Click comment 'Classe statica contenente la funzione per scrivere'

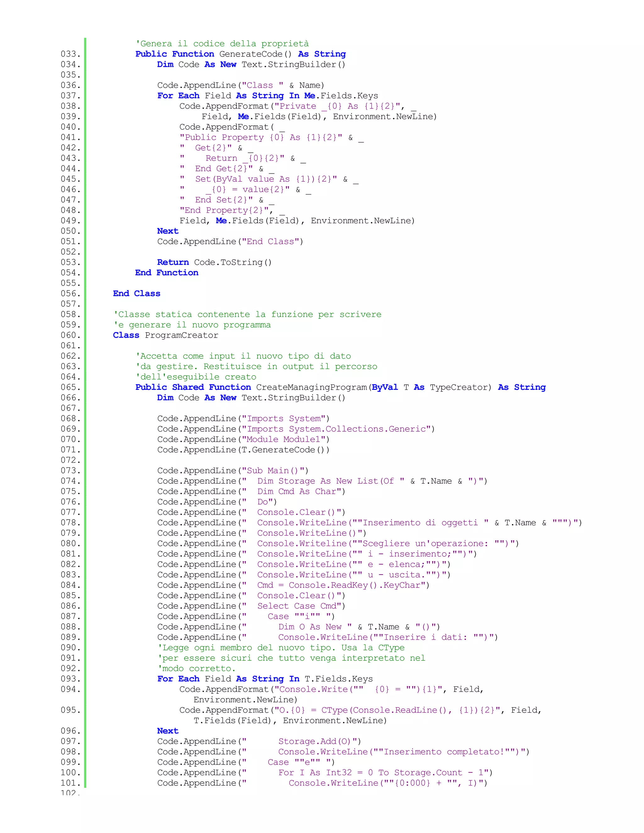coord(247,314)
